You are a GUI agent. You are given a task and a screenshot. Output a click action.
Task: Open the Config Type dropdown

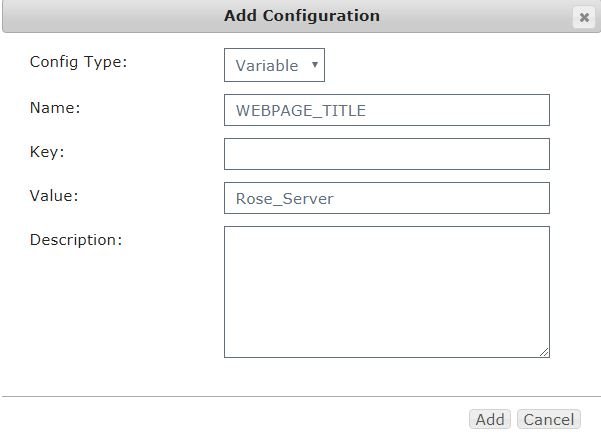click(274, 65)
